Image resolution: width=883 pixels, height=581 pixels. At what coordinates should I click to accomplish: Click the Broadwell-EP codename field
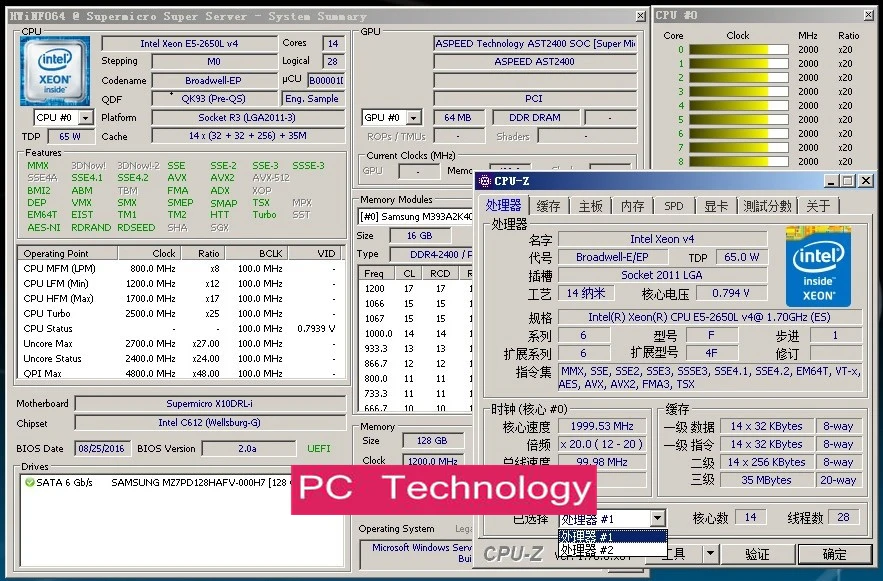[215, 81]
